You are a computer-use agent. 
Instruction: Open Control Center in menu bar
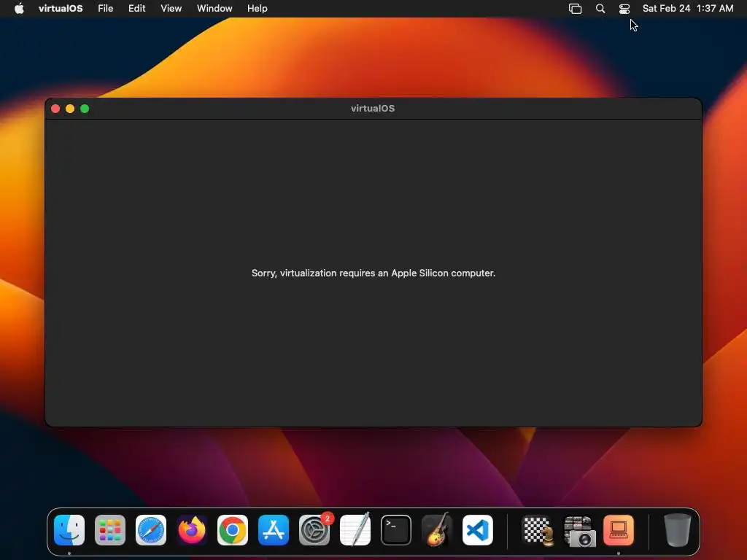pos(624,9)
